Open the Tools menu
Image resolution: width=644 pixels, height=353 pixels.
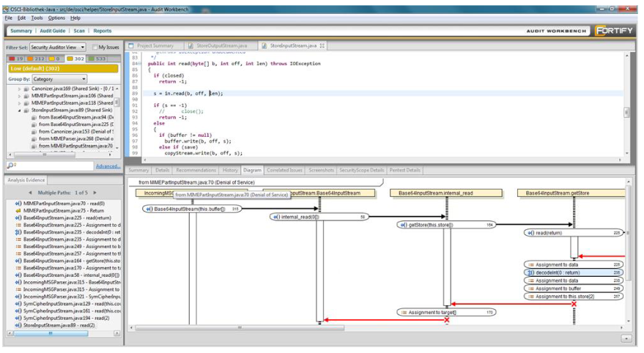[37, 18]
